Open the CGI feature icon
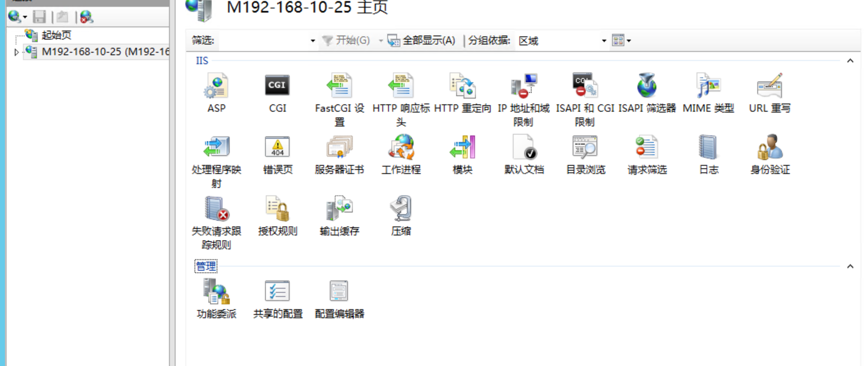The width and height of the screenshot is (868, 366). (x=277, y=85)
